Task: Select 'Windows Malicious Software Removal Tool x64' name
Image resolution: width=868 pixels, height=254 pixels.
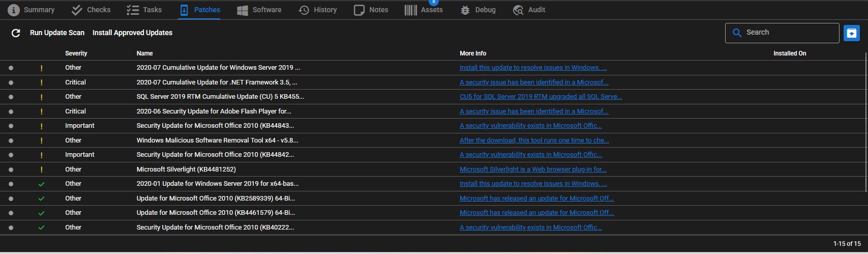Action: (217, 140)
